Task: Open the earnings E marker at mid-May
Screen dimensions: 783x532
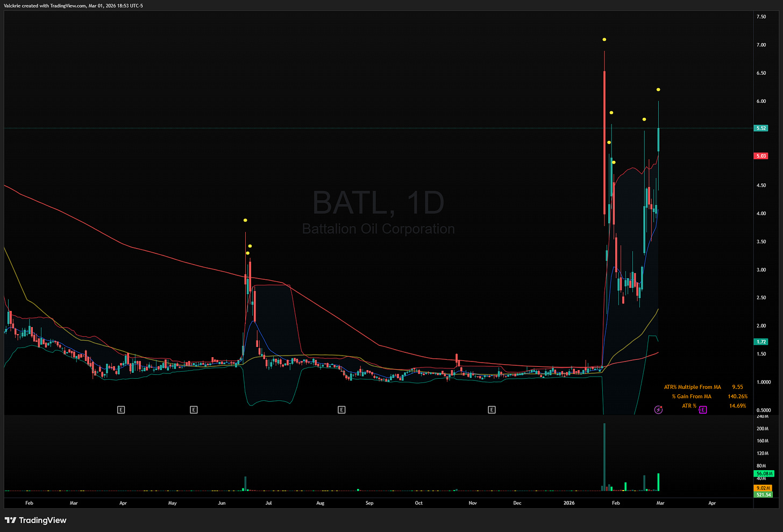Action: 194,410
